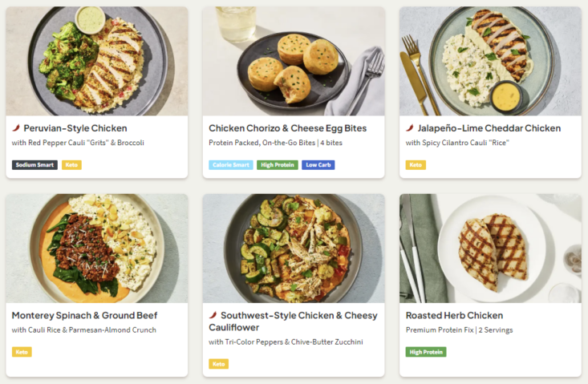Click the Sodium Smart tag badge

pyautogui.click(x=34, y=165)
